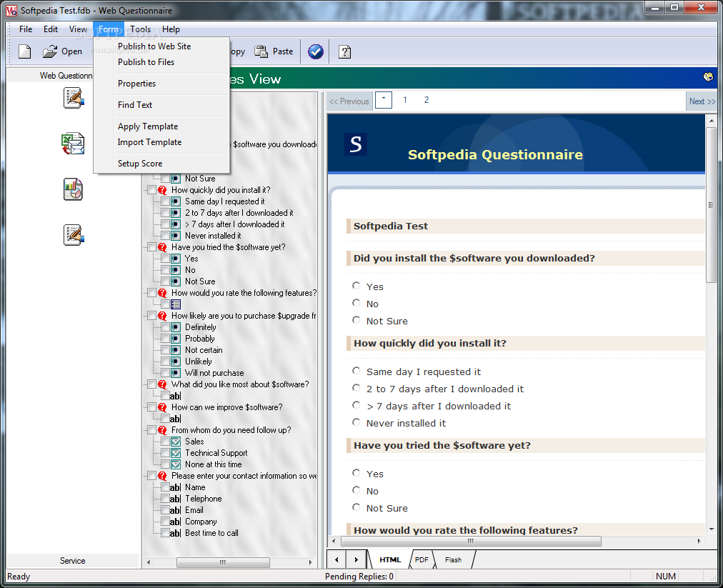Tick the checkbox beside Email tree item
The width and height of the screenshot is (723, 588).
[x=165, y=510]
